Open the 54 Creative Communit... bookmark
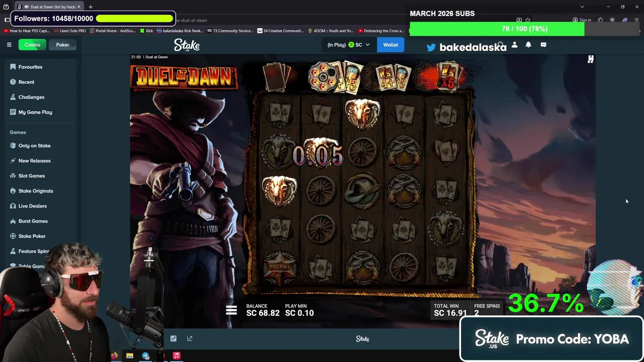The image size is (644, 362). 280,31
